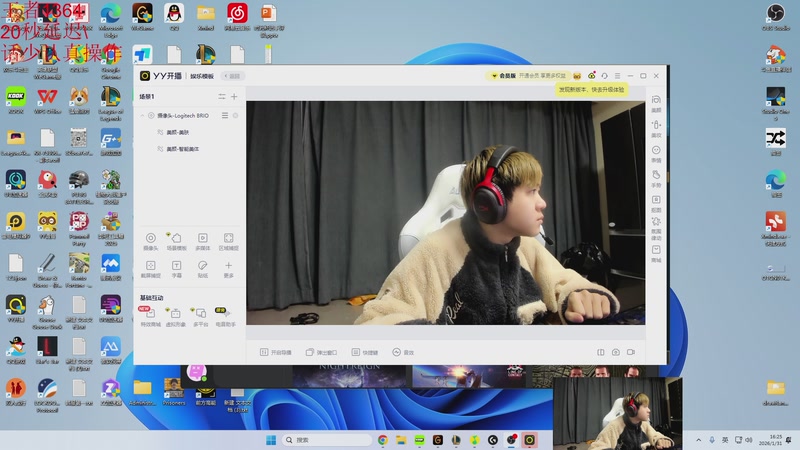
Task: Open Chrome from the taskbar
Action: click(383, 440)
